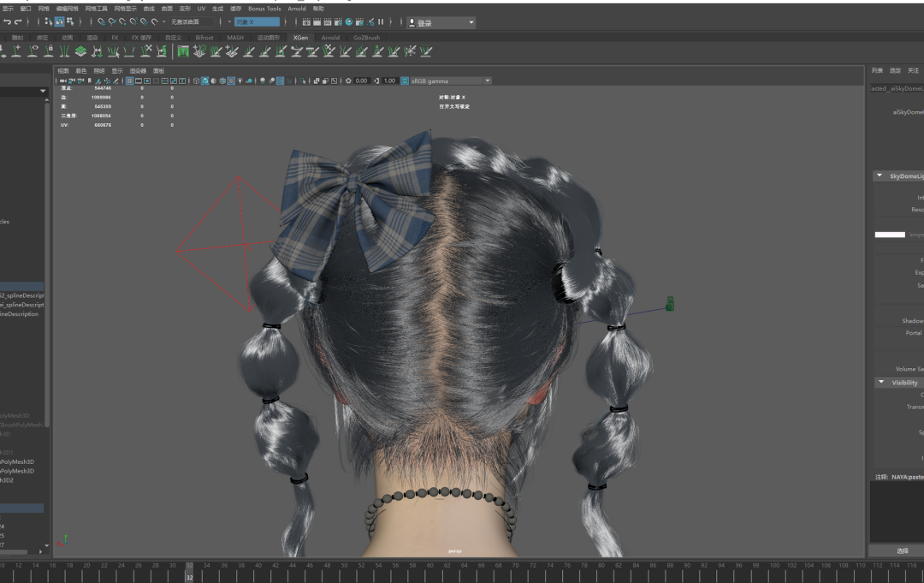This screenshot has width=924, height=583.
Task: Switch to the XGen shelf tab
Action: tap(300, 37)
